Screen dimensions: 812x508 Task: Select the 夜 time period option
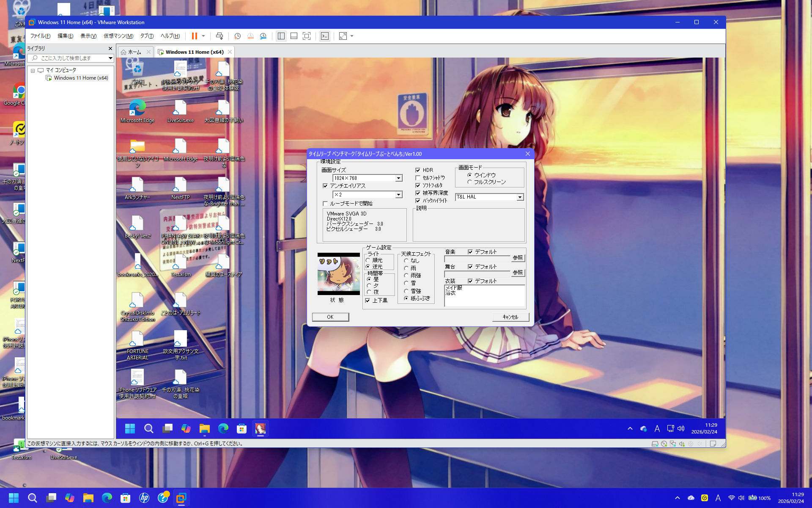[369, 292]
